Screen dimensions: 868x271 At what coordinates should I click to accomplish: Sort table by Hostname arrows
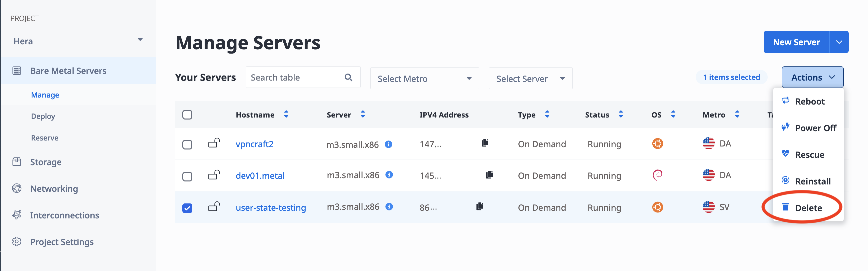pyautogui.click(x=286, y=115)
